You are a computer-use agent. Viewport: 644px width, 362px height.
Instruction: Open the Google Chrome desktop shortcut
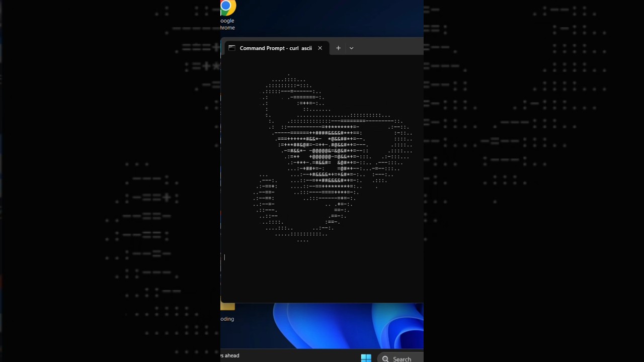click(x=227, y=15)
